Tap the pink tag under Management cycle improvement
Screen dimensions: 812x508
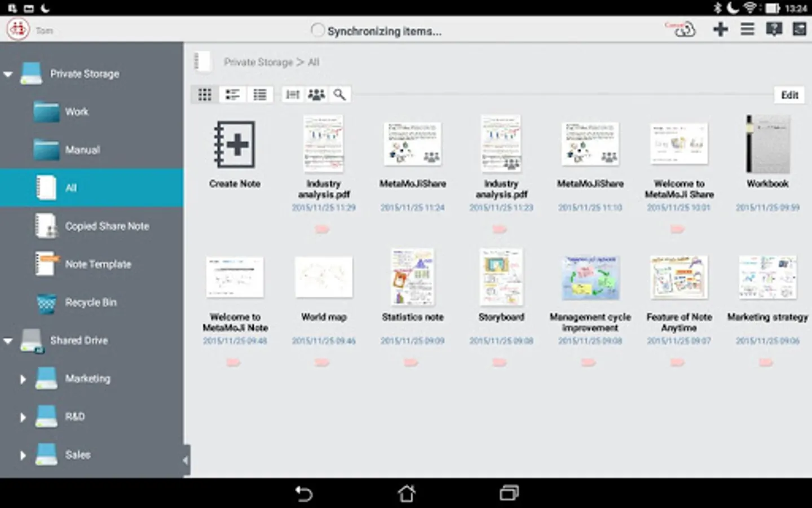point(589,362)
